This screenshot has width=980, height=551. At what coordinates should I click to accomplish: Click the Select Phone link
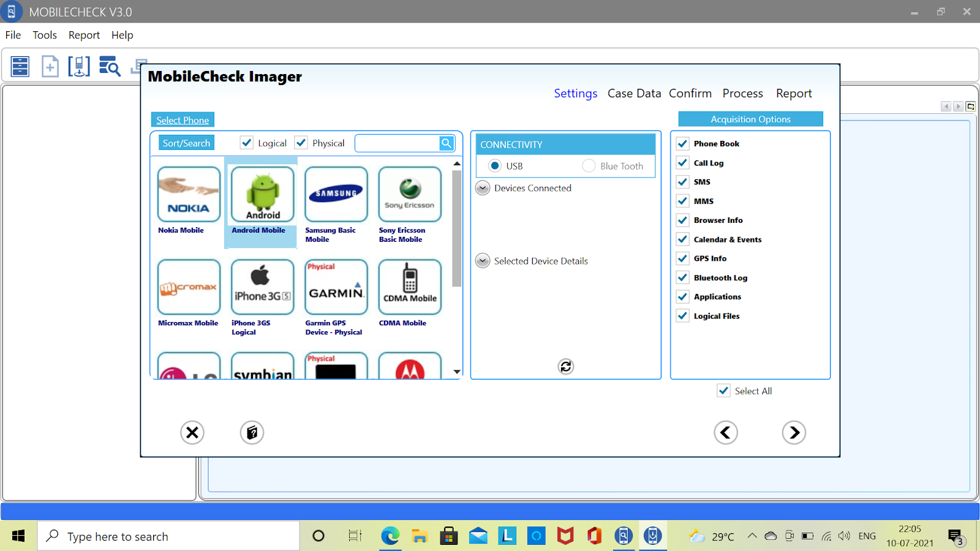tap(183, 120)
